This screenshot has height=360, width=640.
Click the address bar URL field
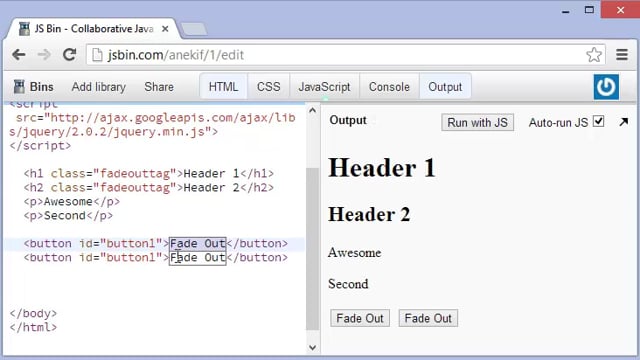click(x=345, y=55)
